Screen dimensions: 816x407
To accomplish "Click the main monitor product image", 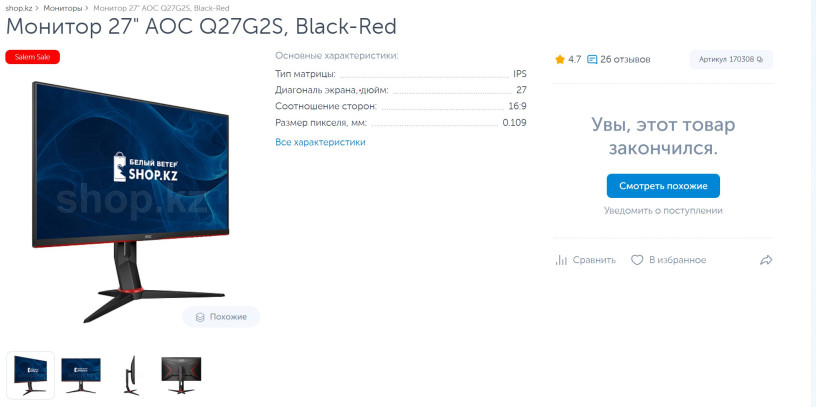I will (135, 190).
